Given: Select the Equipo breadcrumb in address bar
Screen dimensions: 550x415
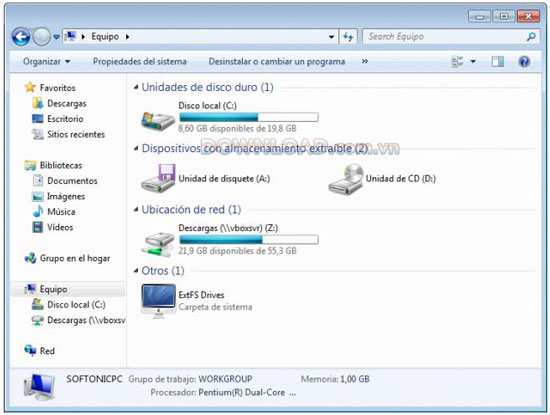Looking at the screenshot, I should 105,36.
